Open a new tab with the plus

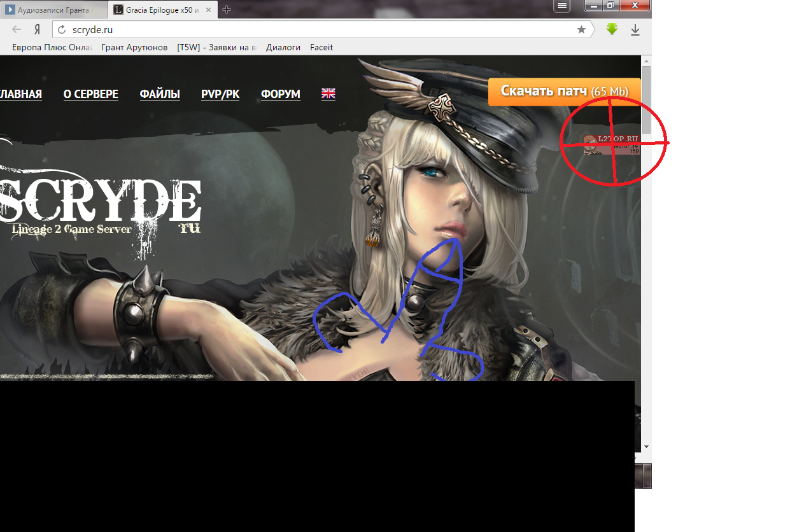point(227,10)
